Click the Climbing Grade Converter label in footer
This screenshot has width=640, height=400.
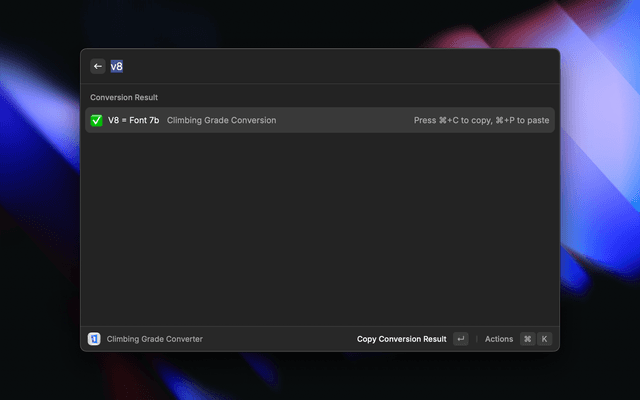[154, 339]
